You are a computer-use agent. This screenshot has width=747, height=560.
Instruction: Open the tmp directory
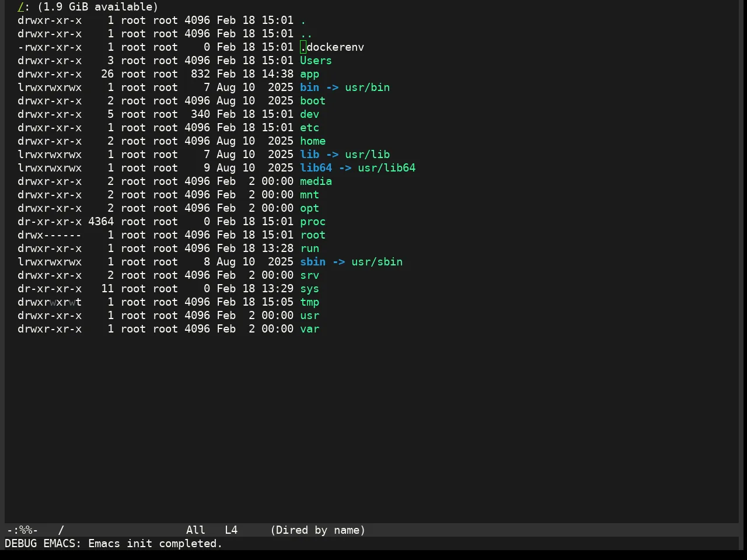(x=309, y=302)
